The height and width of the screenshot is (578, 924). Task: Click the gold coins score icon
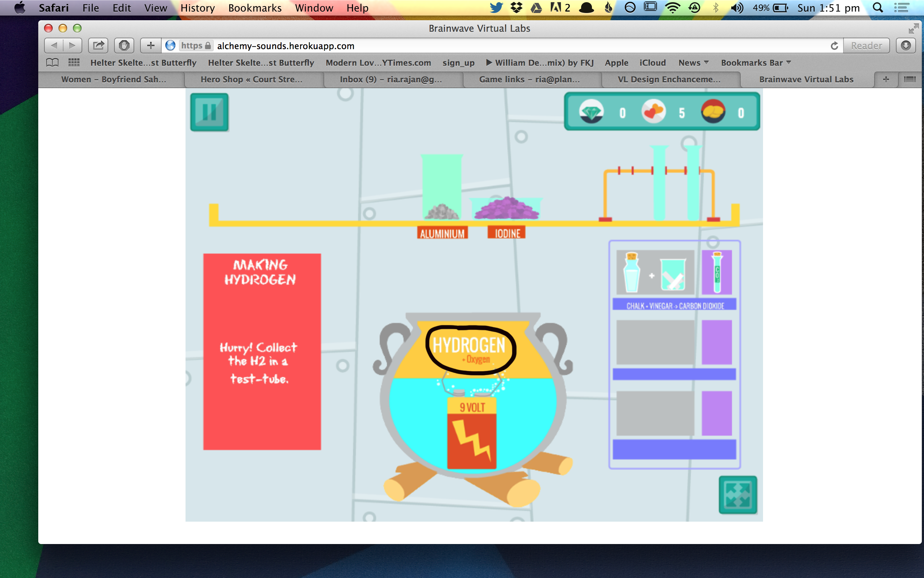coord(713,111)
